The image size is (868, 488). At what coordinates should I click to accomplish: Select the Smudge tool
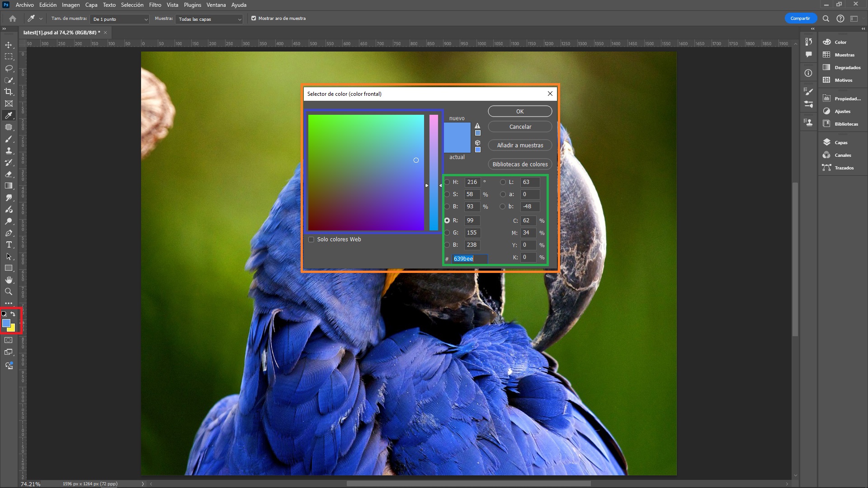pos(9,198)
